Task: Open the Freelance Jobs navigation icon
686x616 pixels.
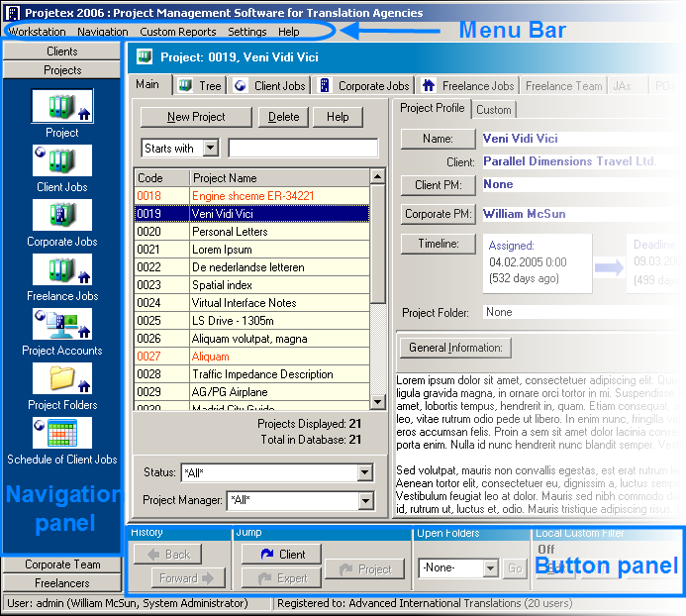Action: tap(62, 269)
